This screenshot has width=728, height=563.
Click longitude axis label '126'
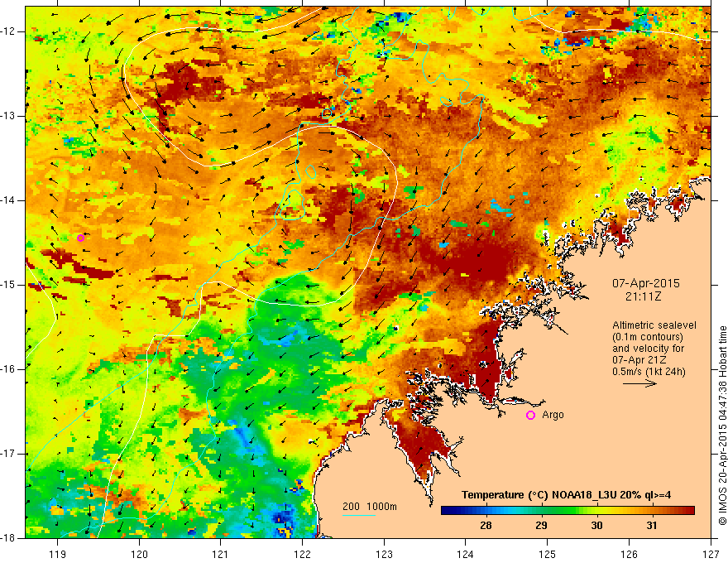pyautogui.click(x=629, y=554)
